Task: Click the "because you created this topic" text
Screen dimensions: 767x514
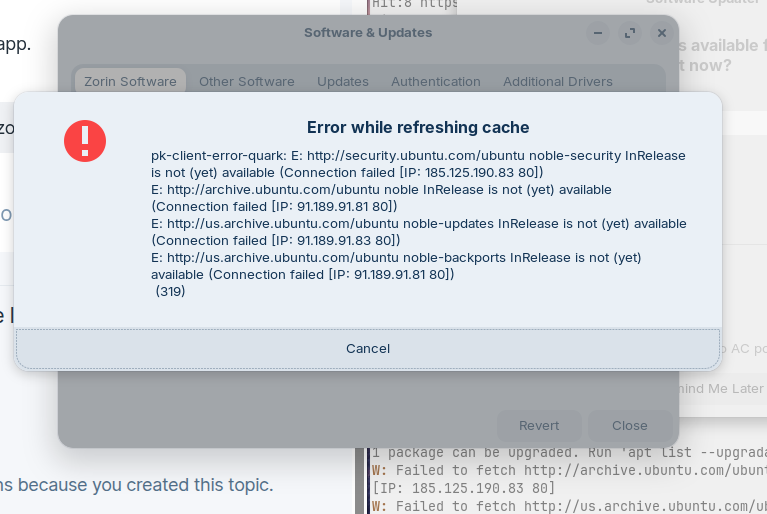Action: click(140, 485)
